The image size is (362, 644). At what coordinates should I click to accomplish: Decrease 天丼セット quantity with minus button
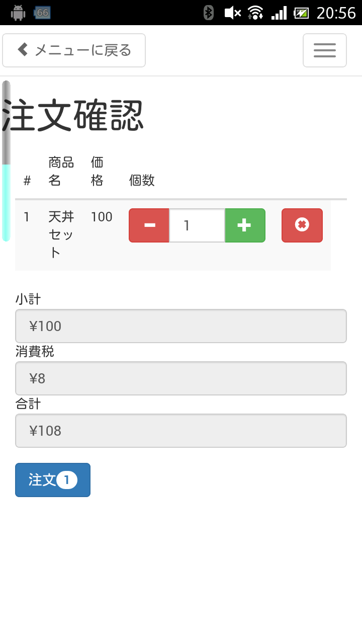pos(149,225)
